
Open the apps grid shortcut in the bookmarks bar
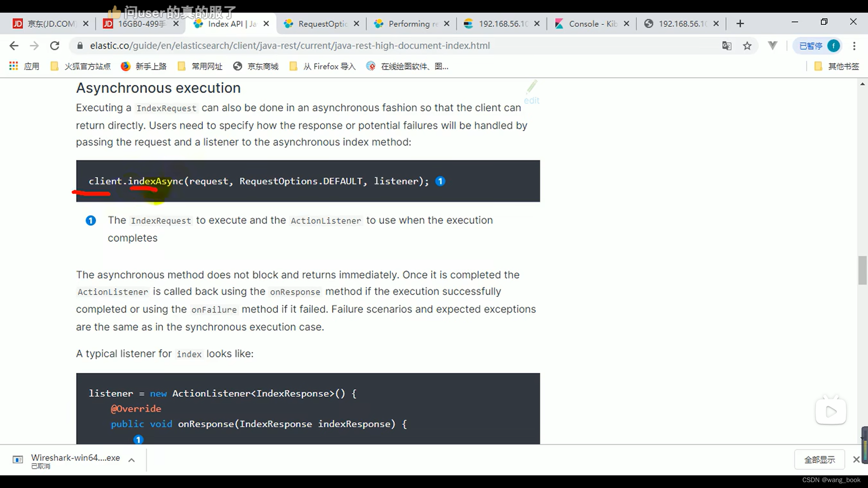pos(24,66)
